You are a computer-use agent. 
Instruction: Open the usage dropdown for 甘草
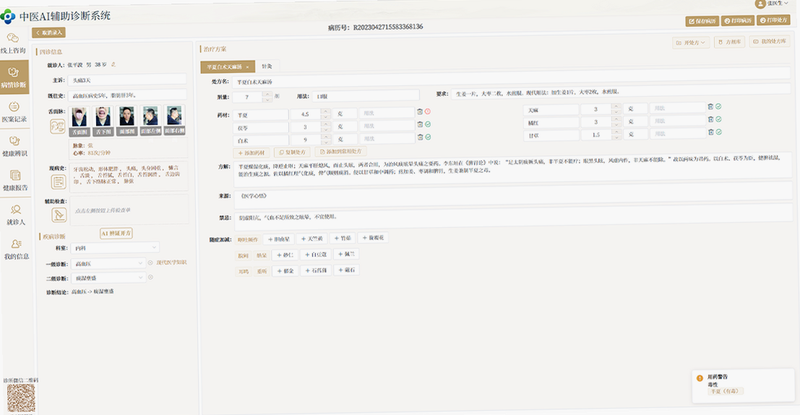678,134
